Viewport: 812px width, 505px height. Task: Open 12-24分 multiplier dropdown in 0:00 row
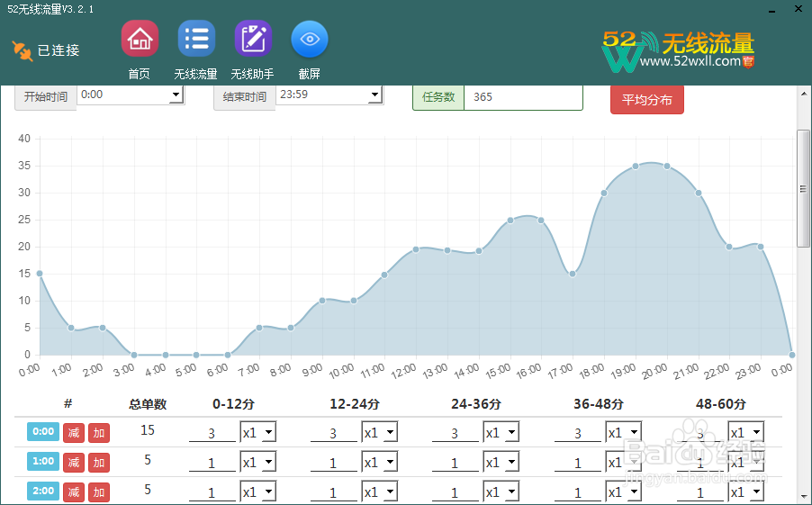pyautogui.click(x=380, y=432)
